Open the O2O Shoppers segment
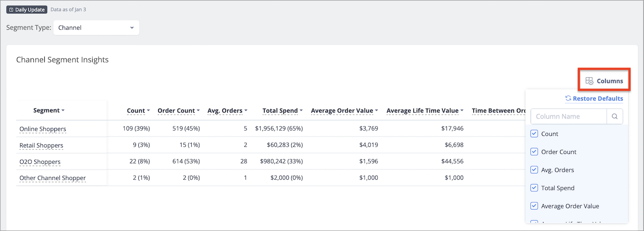Viewport: 644px width, 231px height. point(40,162)
